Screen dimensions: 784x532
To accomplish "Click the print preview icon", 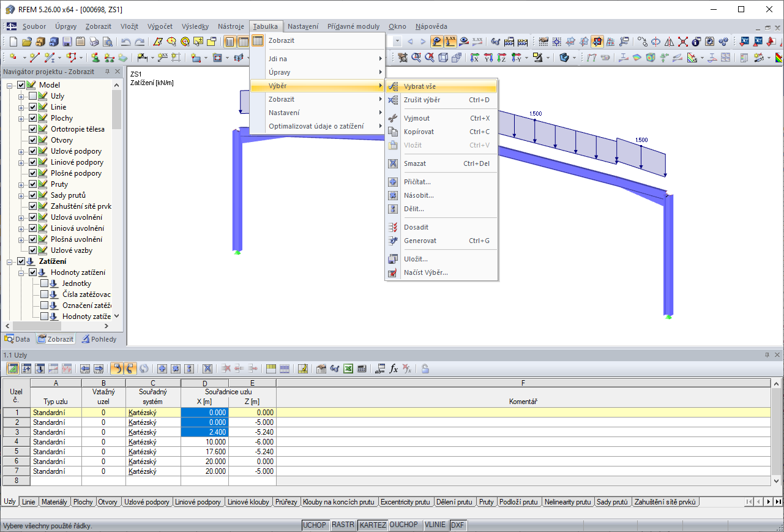I will [x=107, y=42].
